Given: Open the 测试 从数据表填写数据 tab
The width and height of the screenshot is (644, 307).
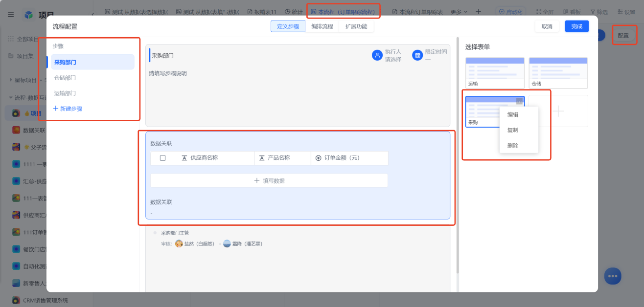Looking at the screenshot, I should 207,11.
